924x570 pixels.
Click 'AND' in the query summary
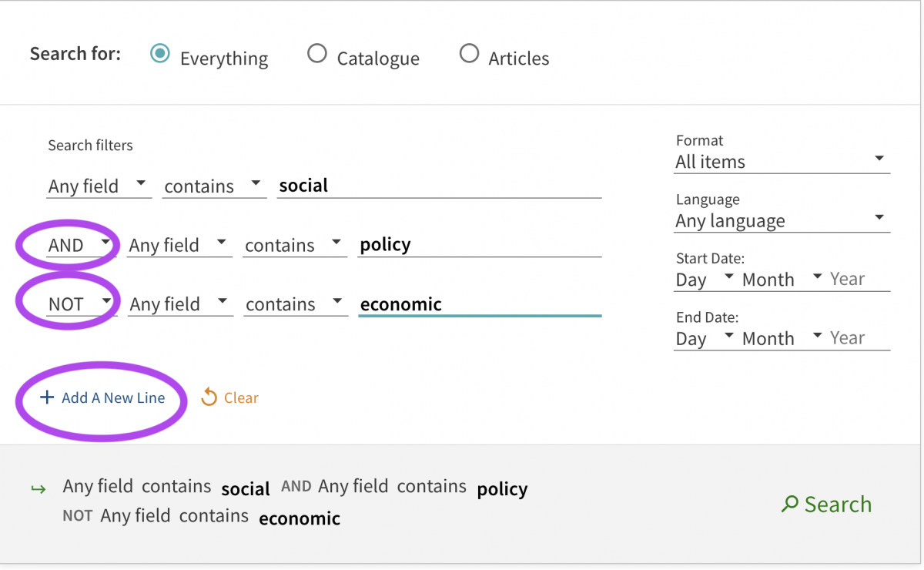(x=296, y=487)
